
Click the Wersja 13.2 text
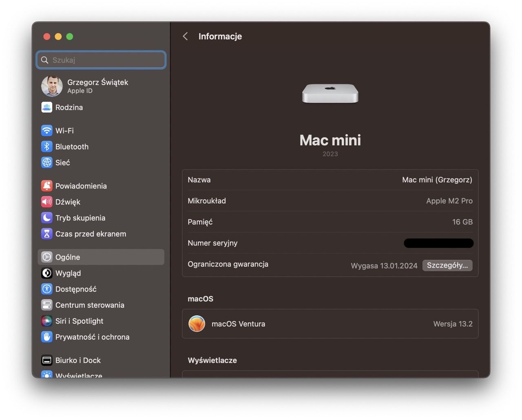tap(453, 324)
